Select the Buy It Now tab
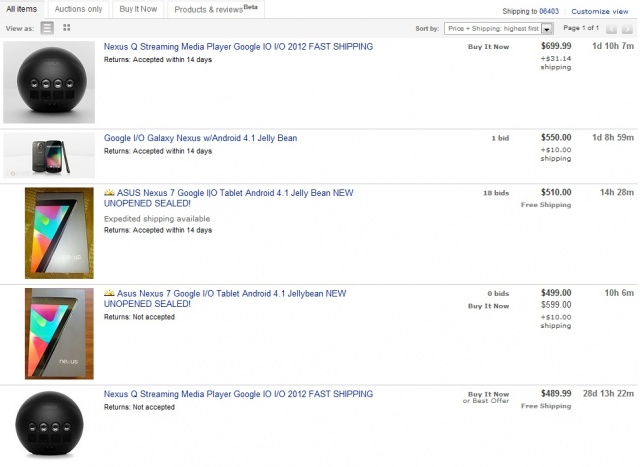Viewport: 640px width, 467px height. pyautogui.click(x=139, y=9)
